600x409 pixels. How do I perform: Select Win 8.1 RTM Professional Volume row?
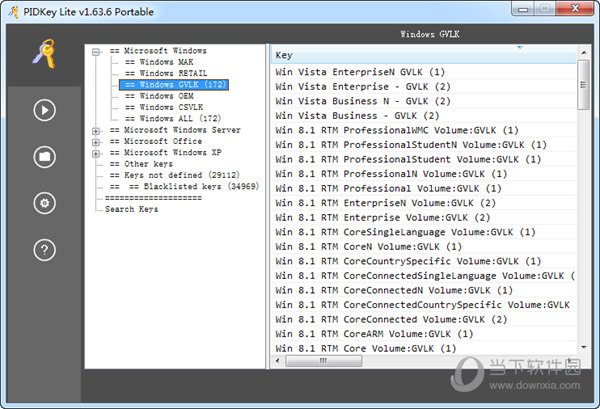[x=424, y=188]
